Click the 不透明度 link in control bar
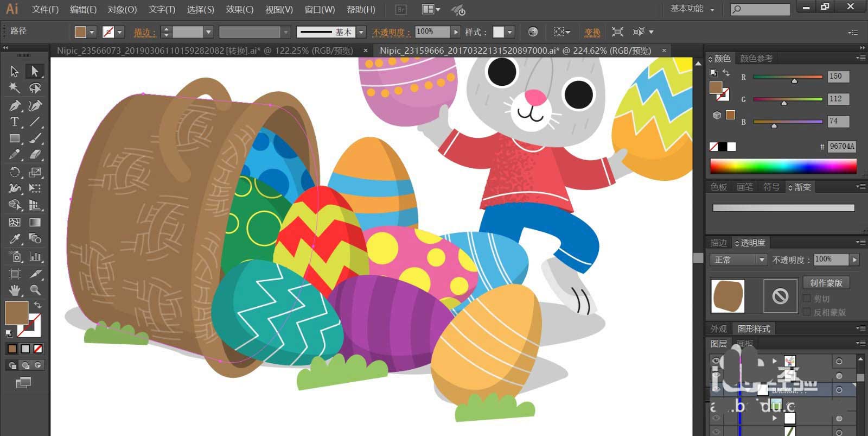 pos(391,32)
